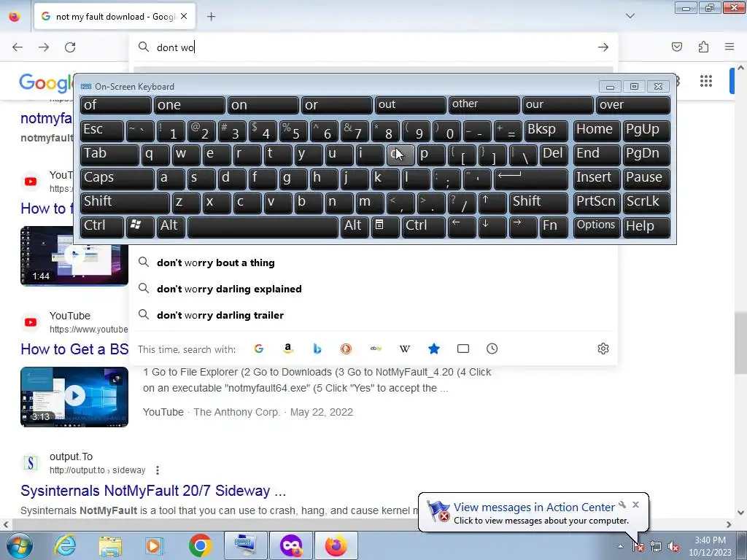The width and height of the screenshot is (747, 560).
Task: Launch Internet Explorer from taskbar
Action: coord(65,545)
